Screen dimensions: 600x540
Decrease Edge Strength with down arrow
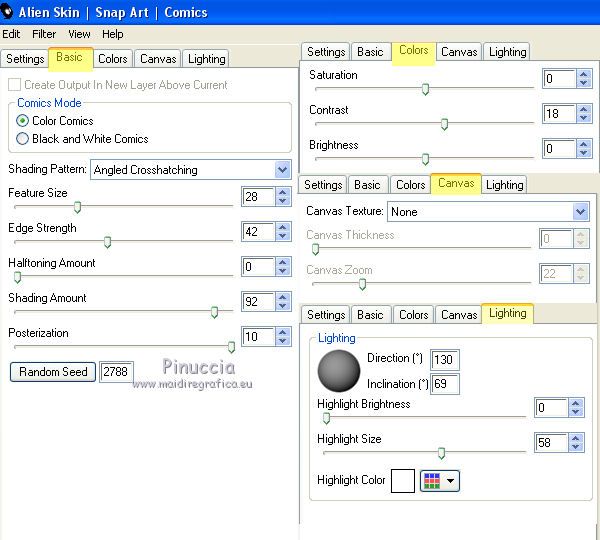click(x=283, y=236)
